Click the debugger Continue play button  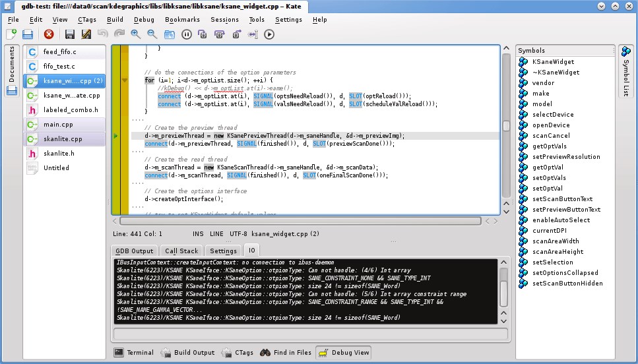[269, 34]
